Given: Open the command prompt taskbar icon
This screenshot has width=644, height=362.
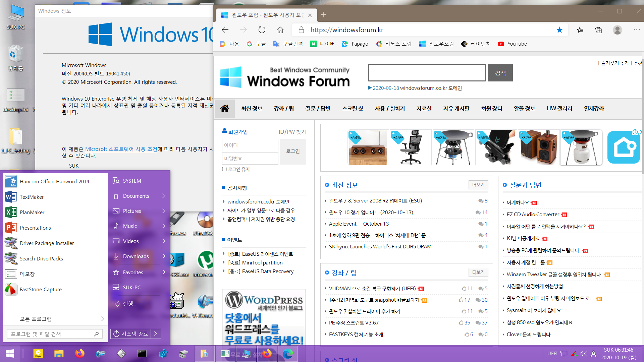Looking at the screenshot, I should [142, 354].
